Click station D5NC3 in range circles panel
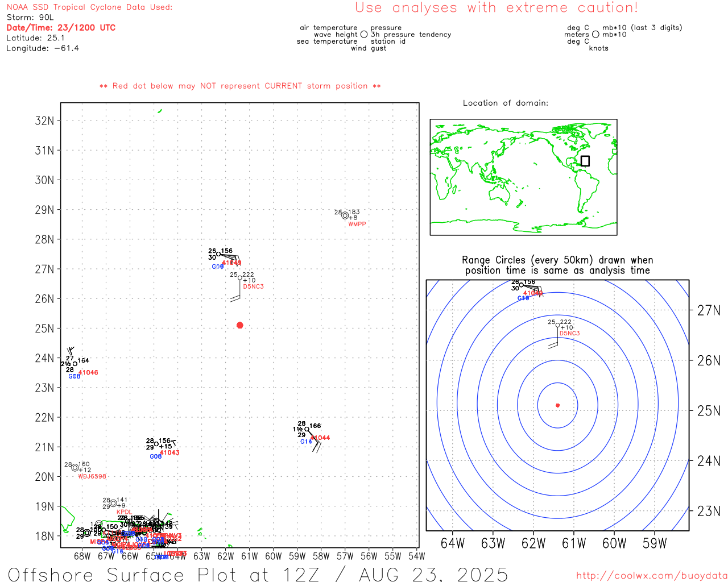This screenshot has height=582, width=728. 569,333
